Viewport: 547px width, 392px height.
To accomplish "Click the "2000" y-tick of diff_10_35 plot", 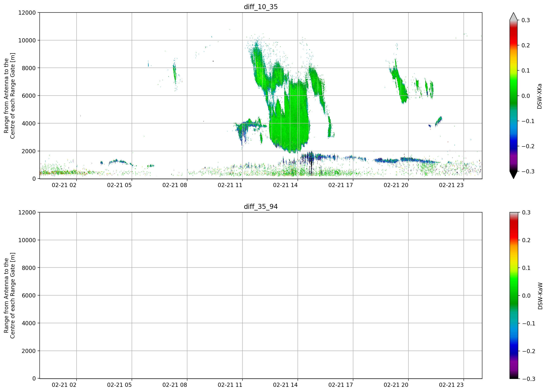I will (29, 151).
